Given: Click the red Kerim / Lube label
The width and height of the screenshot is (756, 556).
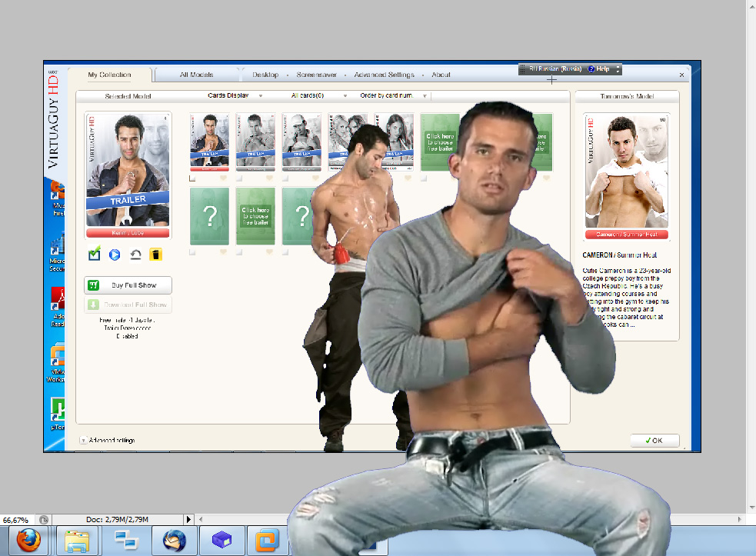Looking at the screenshot, I should (x=128, y=233).
